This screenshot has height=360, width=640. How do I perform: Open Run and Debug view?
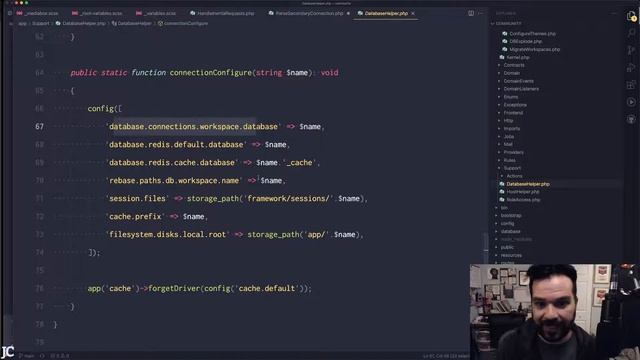click(631, 67)
